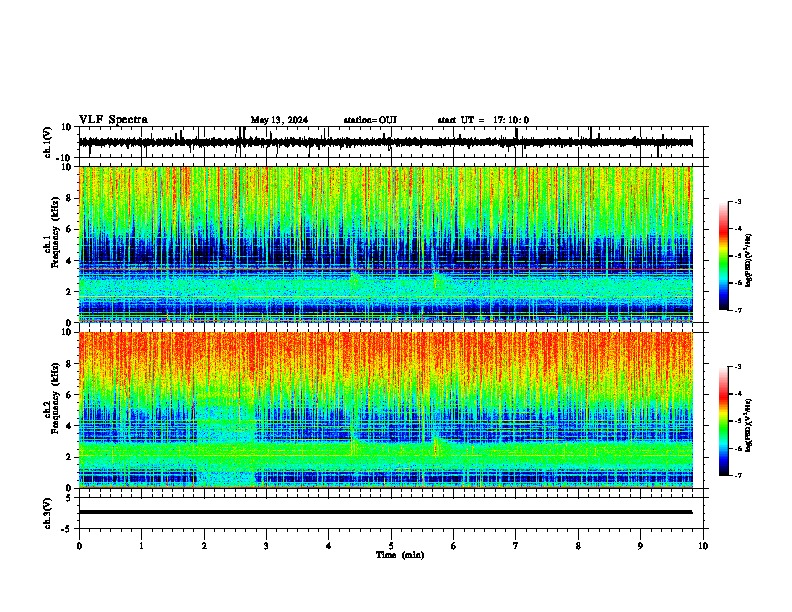Image resolution: width=792 pixels, height=612 pixels.
Task: Click the "2" kHz tick of ch.1 spectrogram
Action: click(x=69, y=292)
